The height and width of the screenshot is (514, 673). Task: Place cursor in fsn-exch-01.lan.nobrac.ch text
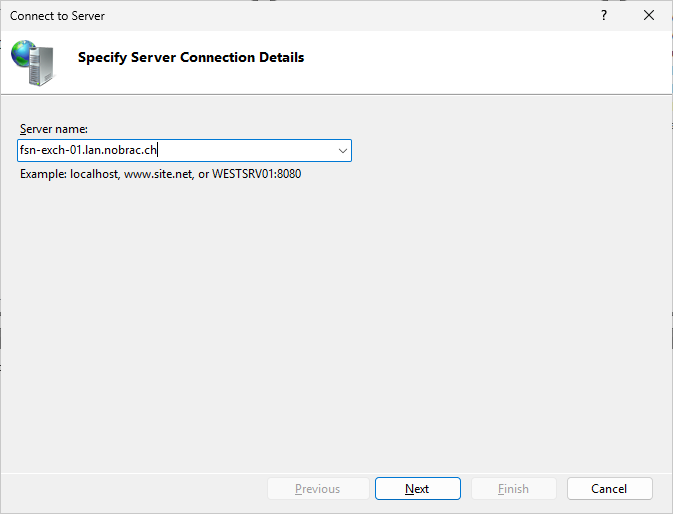pos(88,150)
